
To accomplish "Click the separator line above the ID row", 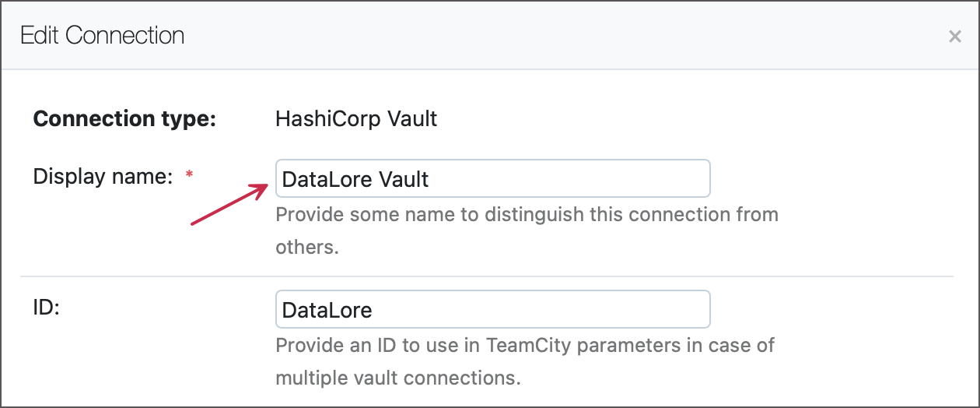I will pyautogui.click(x=487, y=276).
